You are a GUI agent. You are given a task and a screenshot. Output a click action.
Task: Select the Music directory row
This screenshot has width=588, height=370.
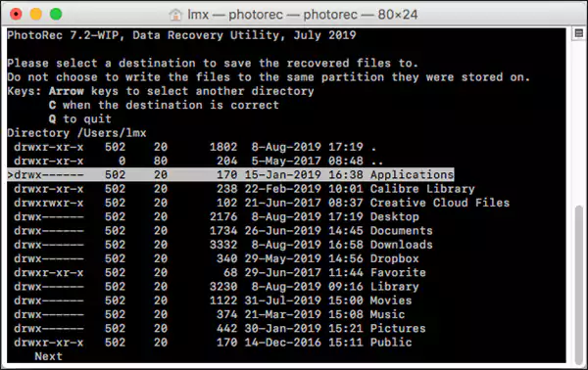pos(210,314)
